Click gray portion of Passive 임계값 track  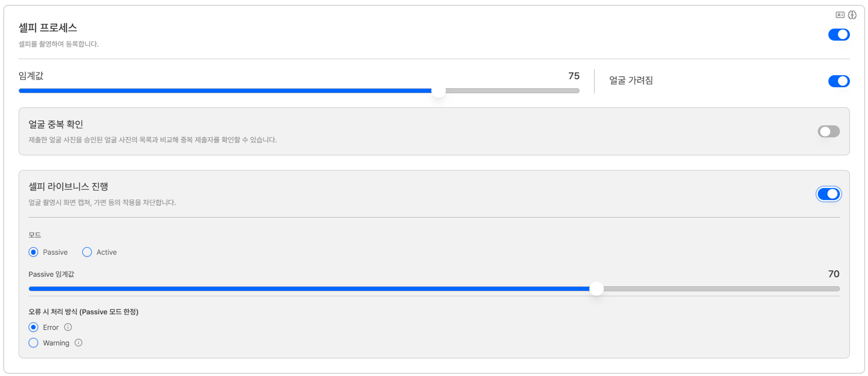click(721, 289)
